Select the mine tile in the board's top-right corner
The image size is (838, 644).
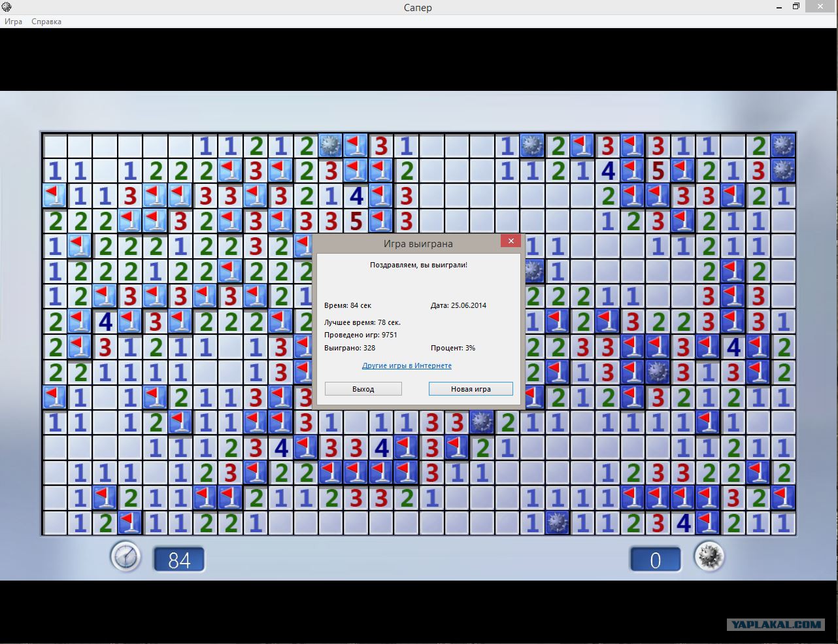[x=783, y=145]
